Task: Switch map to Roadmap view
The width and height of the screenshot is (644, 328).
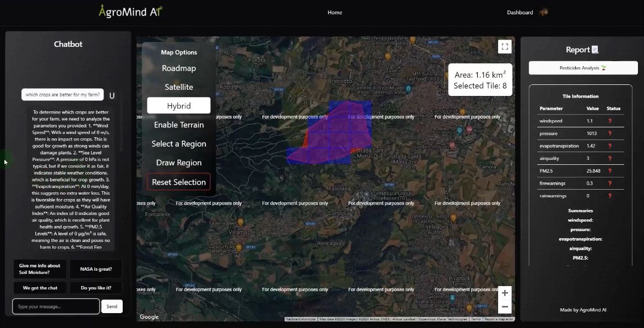Action: pyautogui.click(x=179, y=68)
